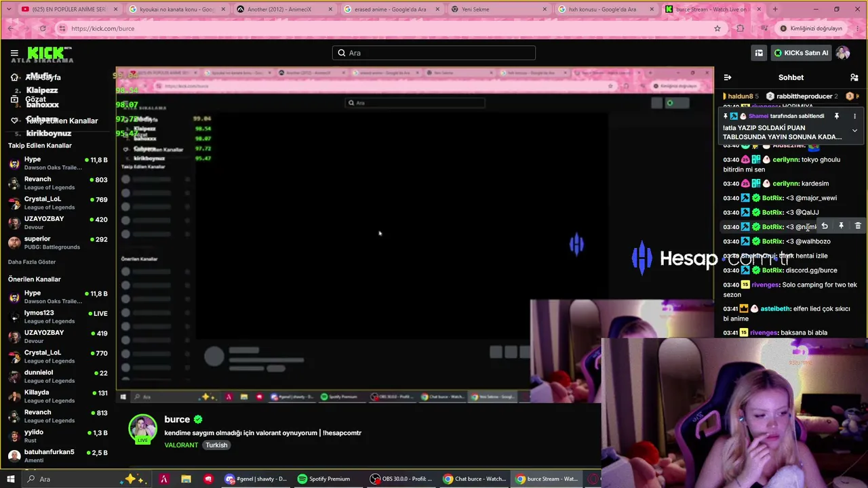Screen dimensions: 868x488
Task: Click the Kick search field Ara
Action: [434, 53]
